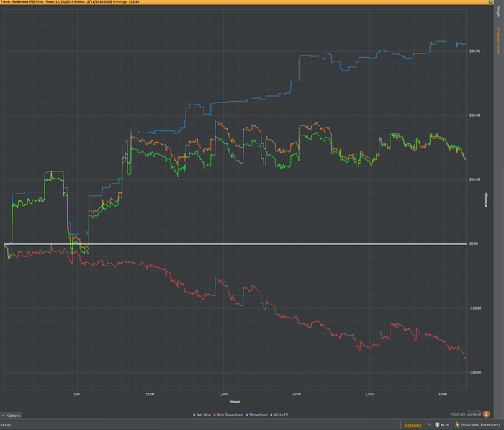Click the PokerStars player icon in status bar

pos(457,425)
